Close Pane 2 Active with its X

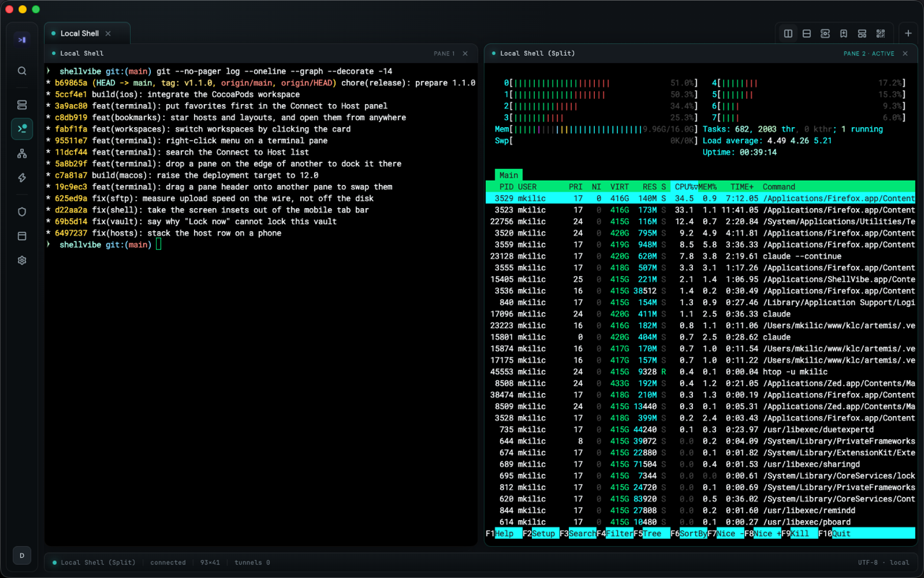pos(905,53)
